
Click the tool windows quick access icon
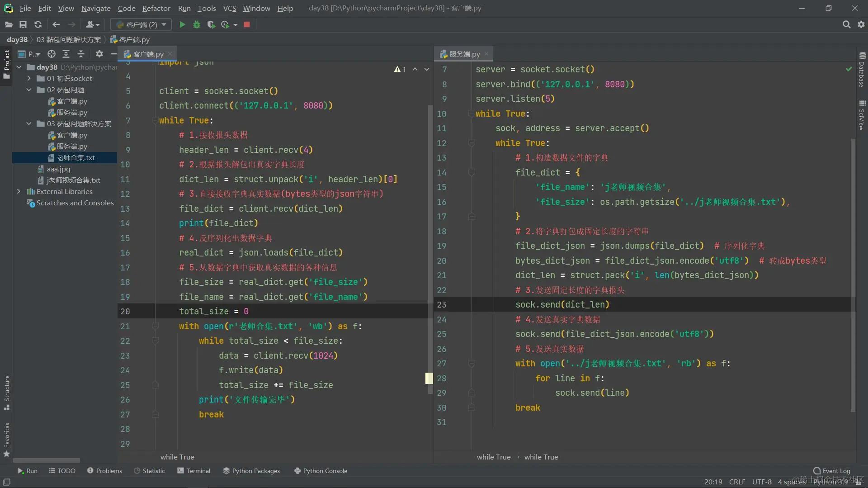(x=7, y=482)
